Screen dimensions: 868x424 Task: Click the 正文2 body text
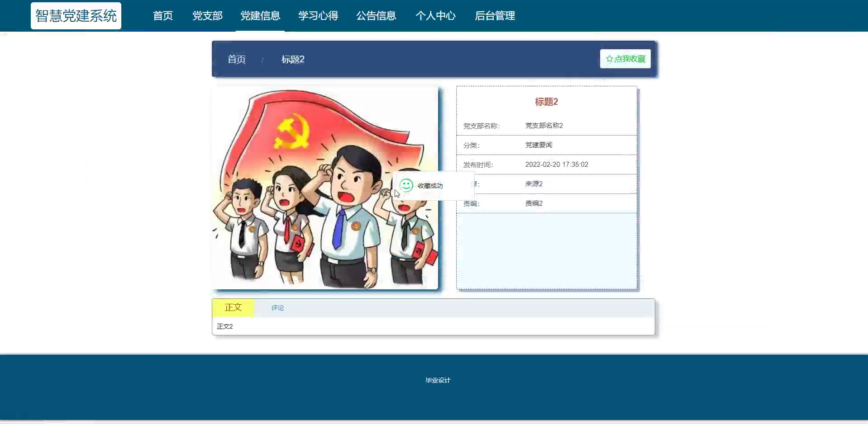pyautogui.click(x=224, y=326)
